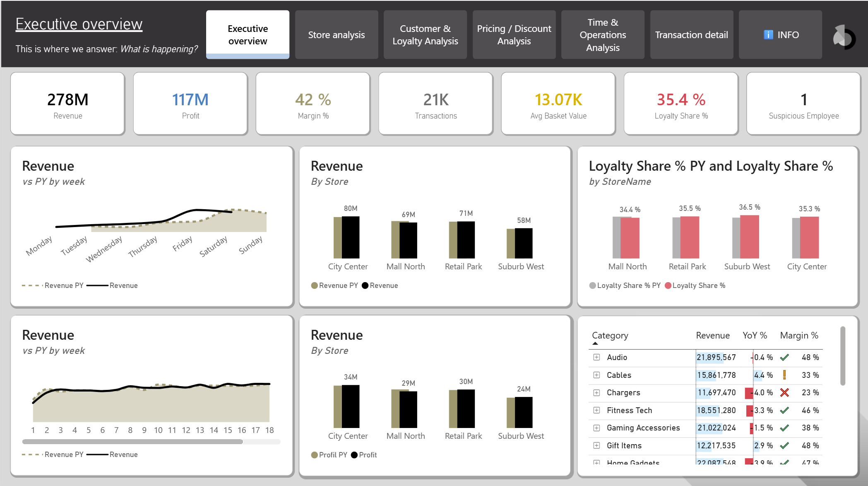This screenshot has width=868, height=486.
Task: Click the Saturday axis label
Action: point(213,247)
